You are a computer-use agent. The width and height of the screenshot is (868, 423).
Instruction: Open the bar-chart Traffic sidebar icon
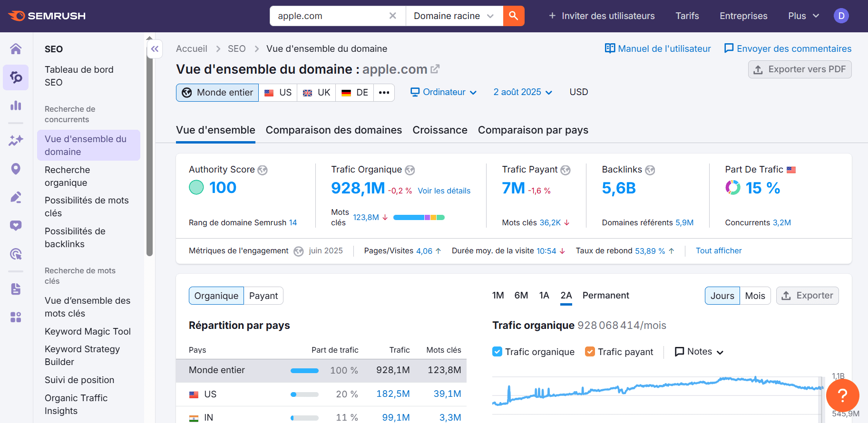click(16, 105)
